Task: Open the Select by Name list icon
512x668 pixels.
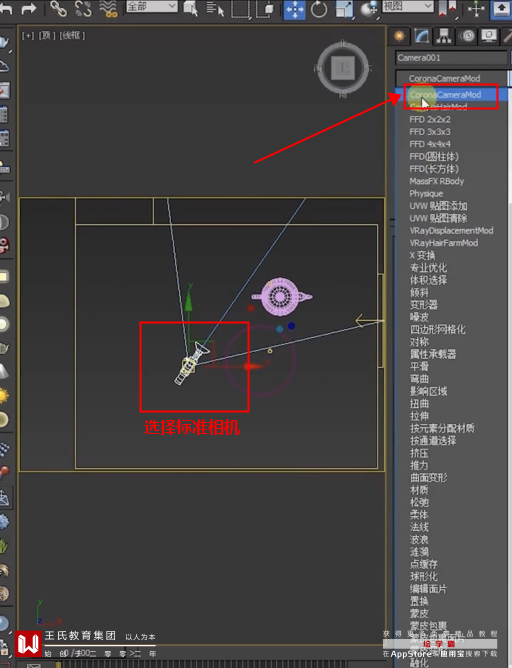Action: (215, 9)
